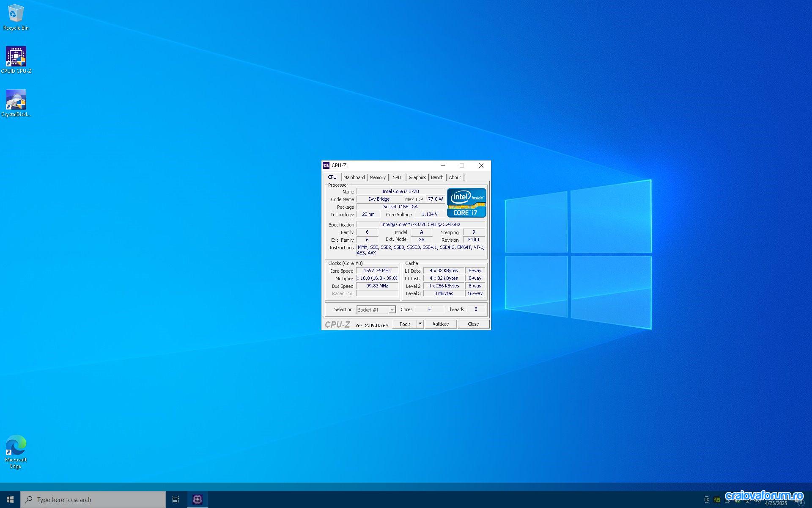Switch to the Memory tab
Image resolution: width=812 pixels, height=508 pixels.
[x=378, y=177]
